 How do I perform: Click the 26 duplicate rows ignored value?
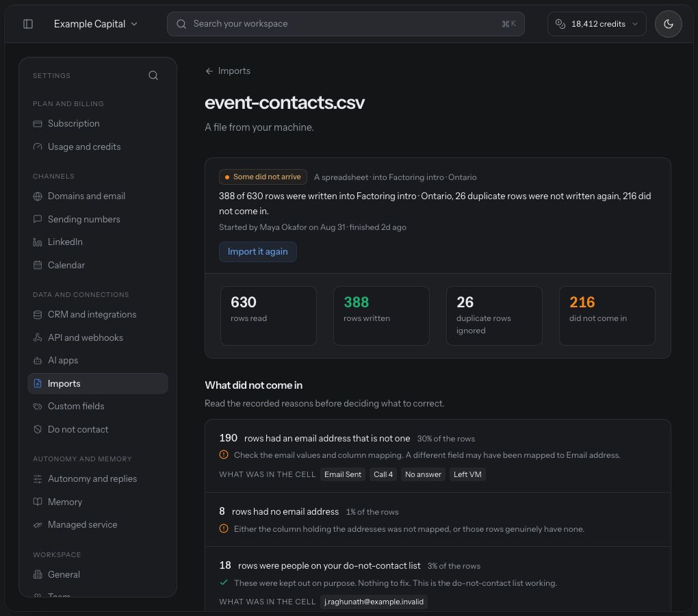coord(465,303)
